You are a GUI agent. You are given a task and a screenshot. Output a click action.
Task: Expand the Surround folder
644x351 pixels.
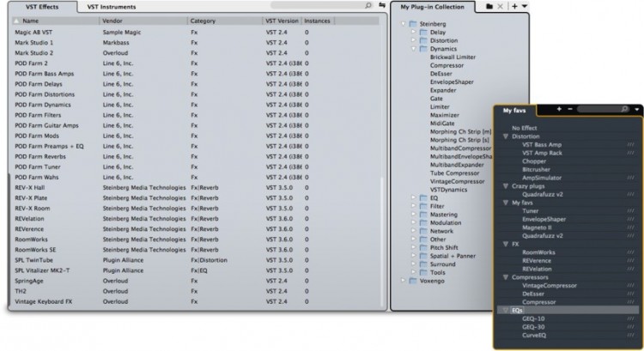(x=414, y=264)
